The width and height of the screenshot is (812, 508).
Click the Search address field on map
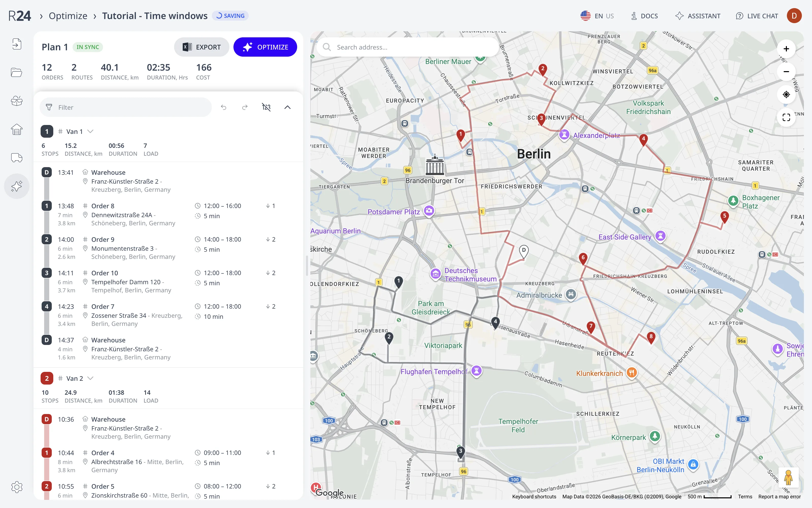(408, 47)
